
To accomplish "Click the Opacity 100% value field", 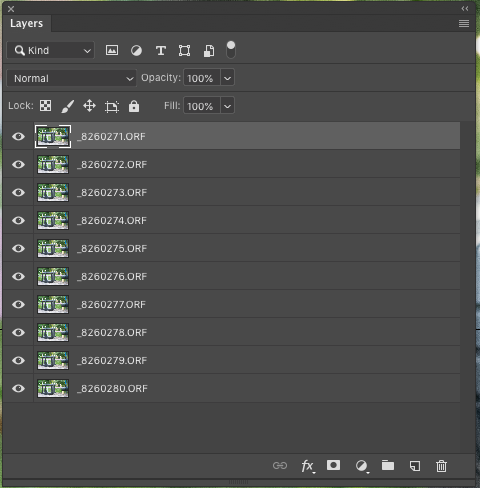I will pyautogui.click(x=201, y=78).
